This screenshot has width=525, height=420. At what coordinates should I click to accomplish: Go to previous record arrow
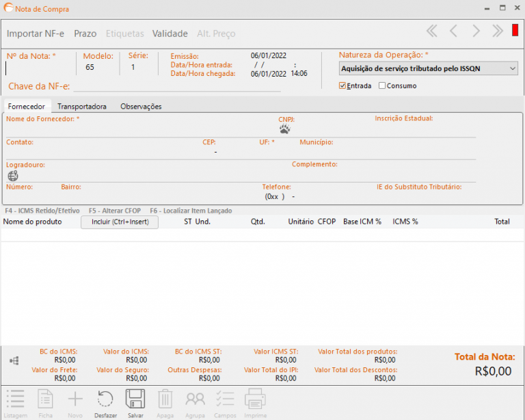click(x=453, y=31)
